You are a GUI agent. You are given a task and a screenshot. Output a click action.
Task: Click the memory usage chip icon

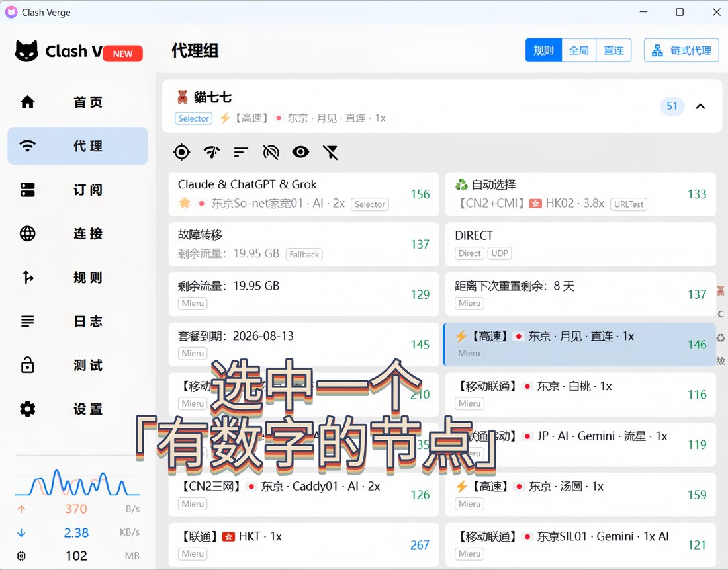pos(21,555)
